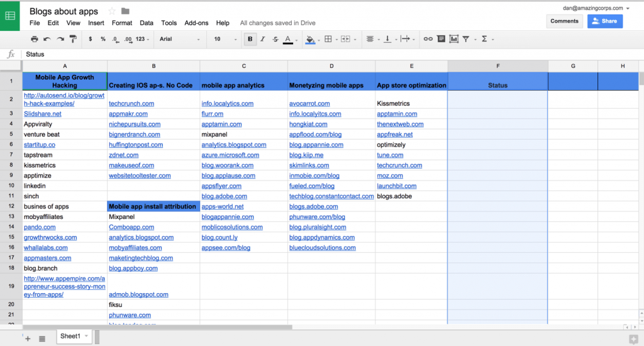Toggle italic formatting

(x=262, y=39)
